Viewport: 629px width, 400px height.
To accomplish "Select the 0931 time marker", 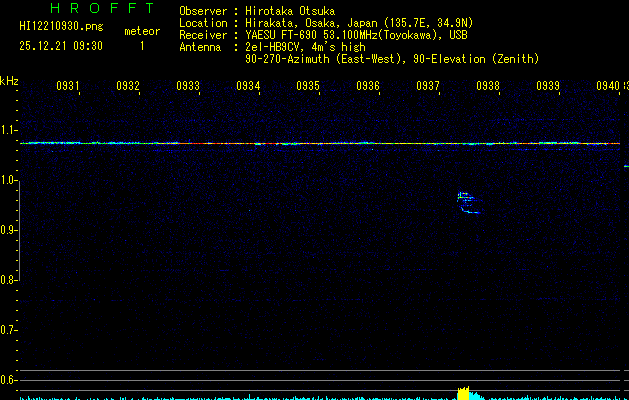I will (x=68, y=86).
